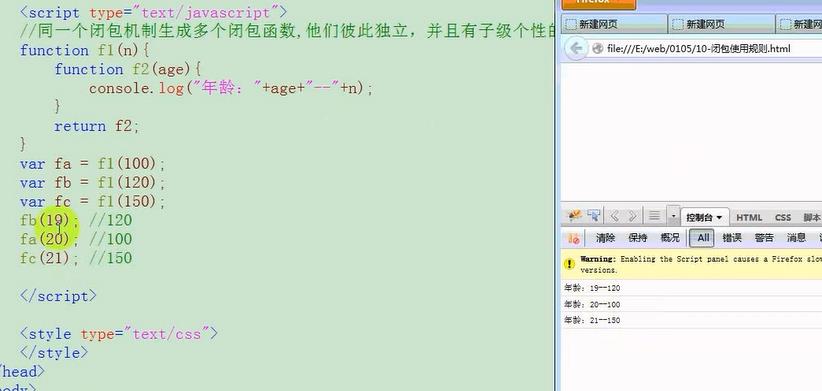Switch to the third 新建网页 browser tab
This screenshot has height=391, width=822.
799,24
